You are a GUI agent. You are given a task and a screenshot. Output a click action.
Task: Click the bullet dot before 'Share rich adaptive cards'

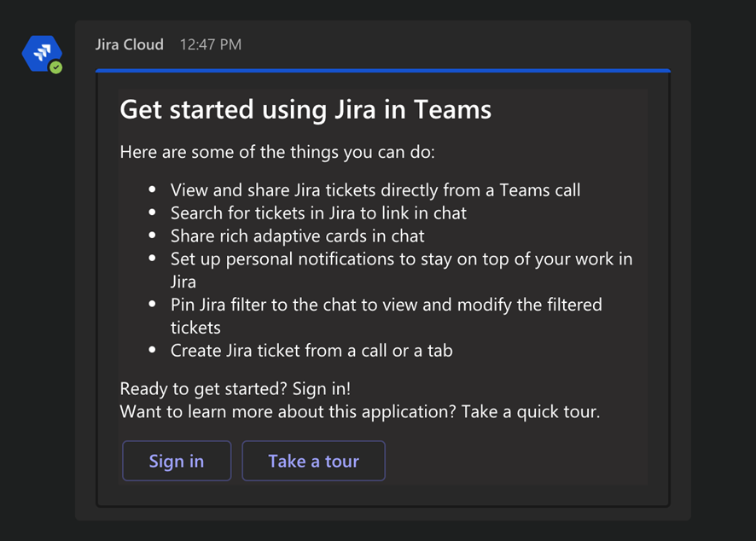(x=153, y=236)
